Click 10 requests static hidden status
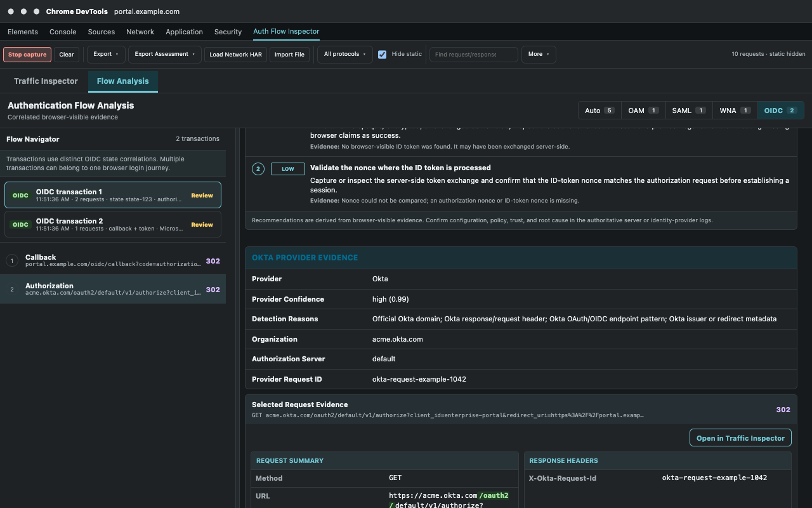This screenshot has width=812, height=508. click(768, 55)
